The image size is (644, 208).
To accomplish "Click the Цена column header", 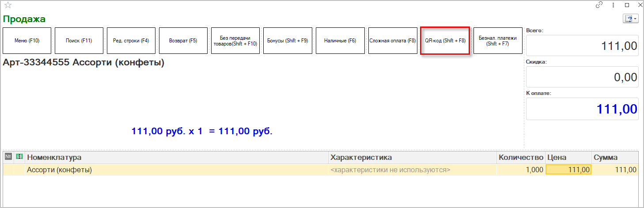I will point(568,157).
